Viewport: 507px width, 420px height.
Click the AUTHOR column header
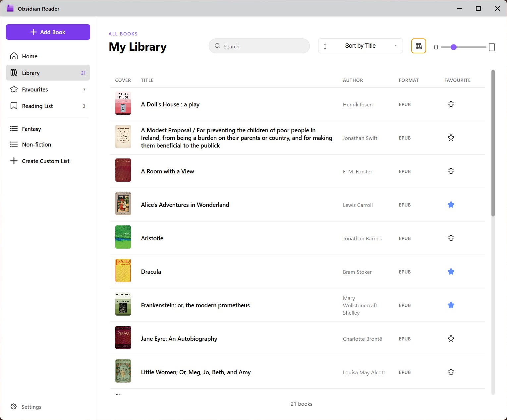[353, 80]
